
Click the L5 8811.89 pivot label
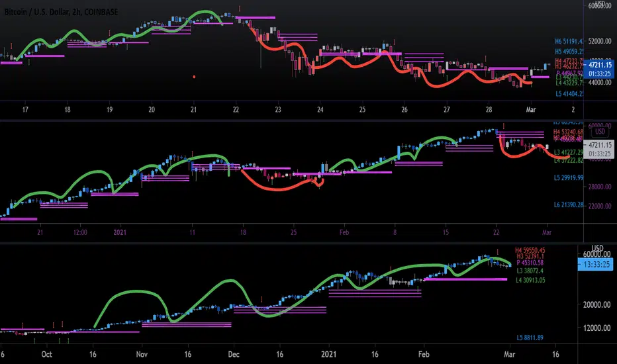coord(530,338)
